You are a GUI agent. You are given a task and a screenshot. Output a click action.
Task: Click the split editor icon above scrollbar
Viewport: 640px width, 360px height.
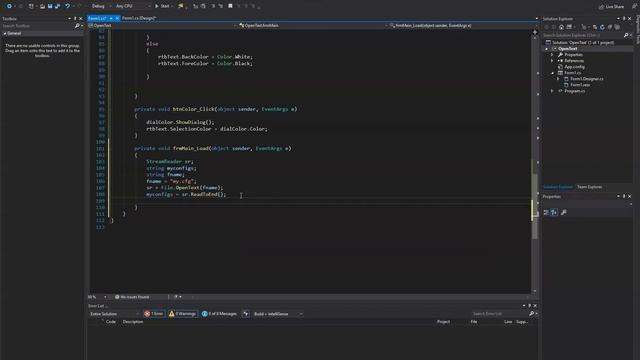click(x=535, y=32)
